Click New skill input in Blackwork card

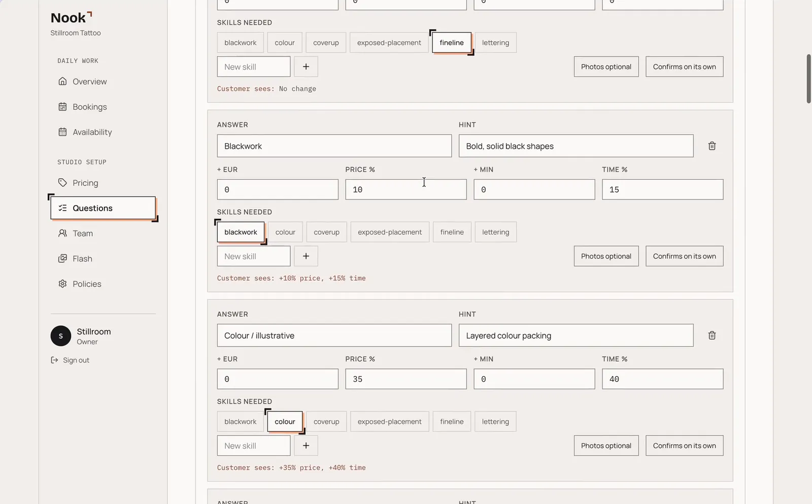[254, 256]
